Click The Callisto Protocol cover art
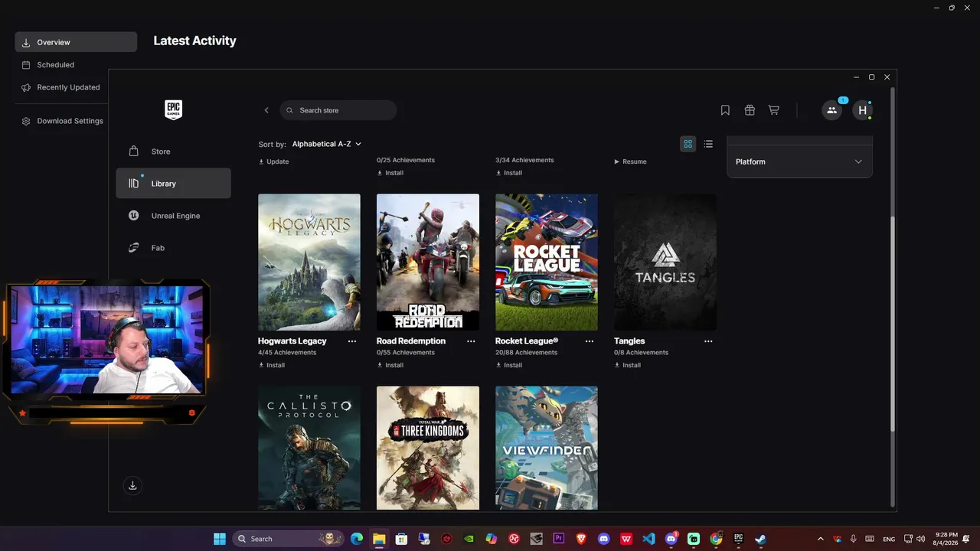 pos(309,448)
